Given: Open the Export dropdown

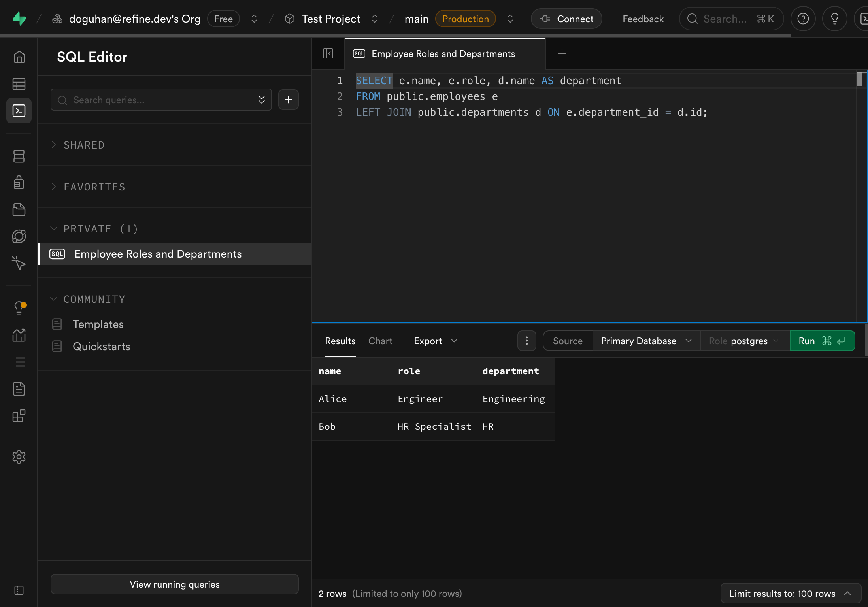Looking at the screenshot, I should pyautogui.click(x=435, y=341).
